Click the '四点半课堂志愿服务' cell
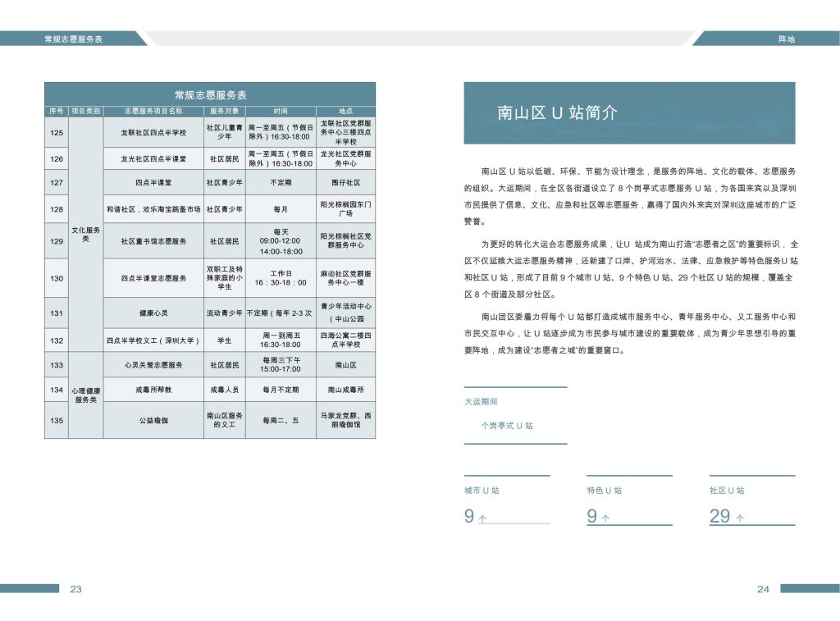 click(153, 278)
